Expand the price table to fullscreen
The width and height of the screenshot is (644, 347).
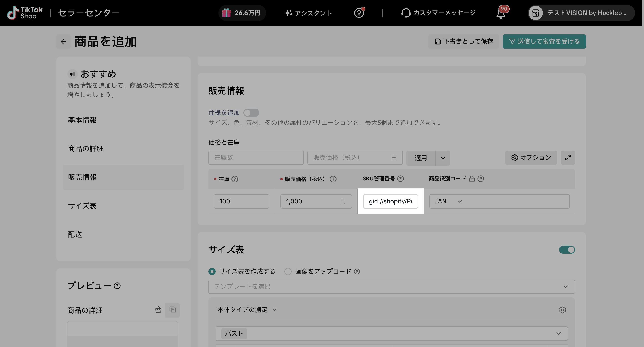[x=568, y=157]
